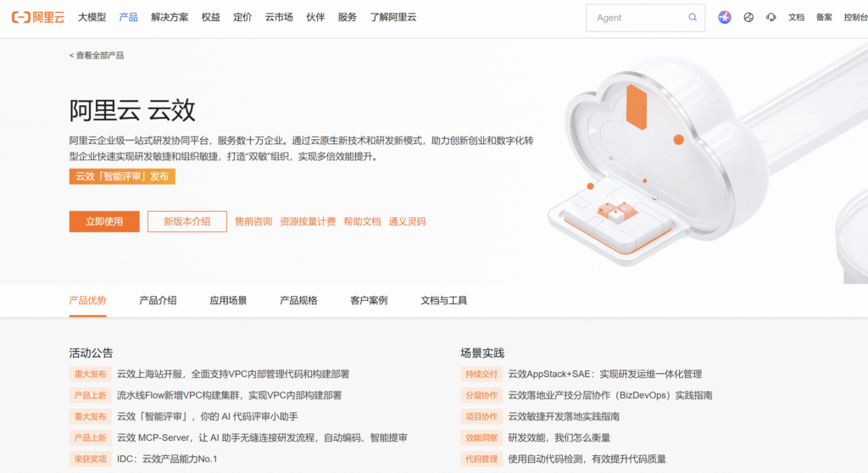
Task: Switch to the 产品介绍 tab
Action: (158, 300)
